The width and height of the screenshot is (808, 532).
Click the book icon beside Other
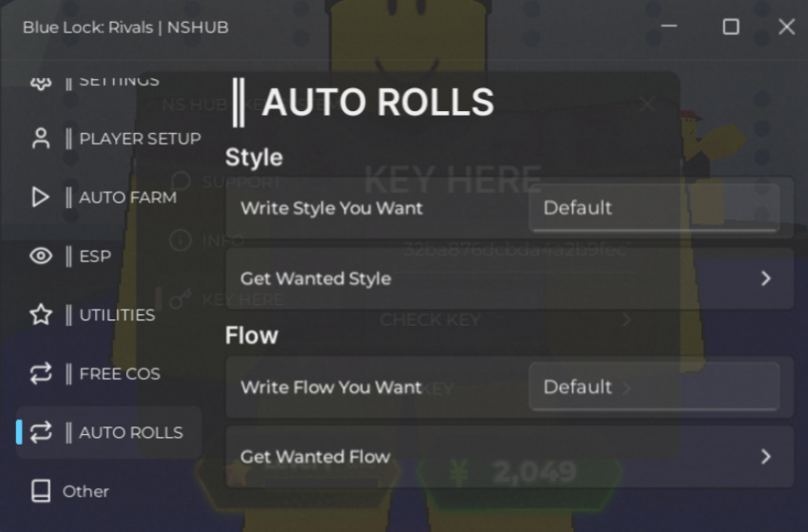pyautogui.click(x=41, y=491)
